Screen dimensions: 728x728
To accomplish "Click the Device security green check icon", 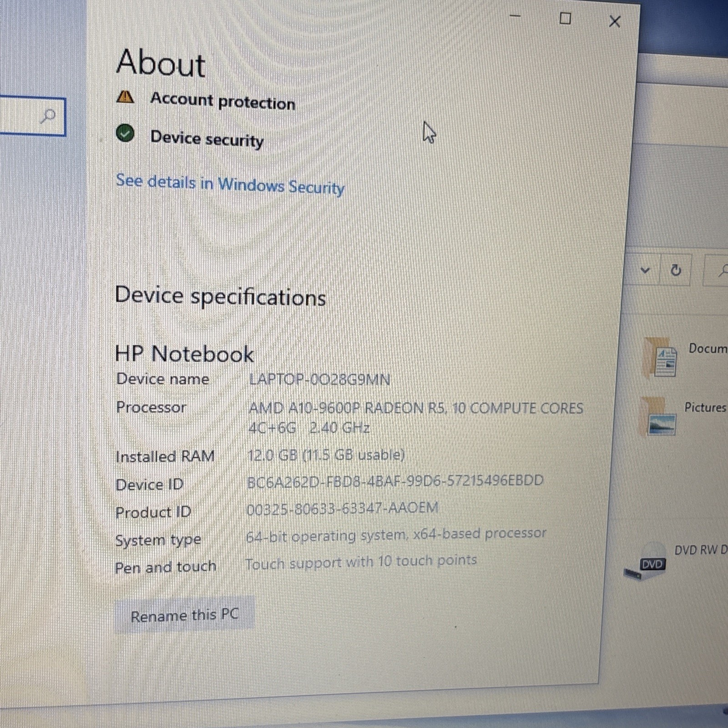I will click(125, 134).
